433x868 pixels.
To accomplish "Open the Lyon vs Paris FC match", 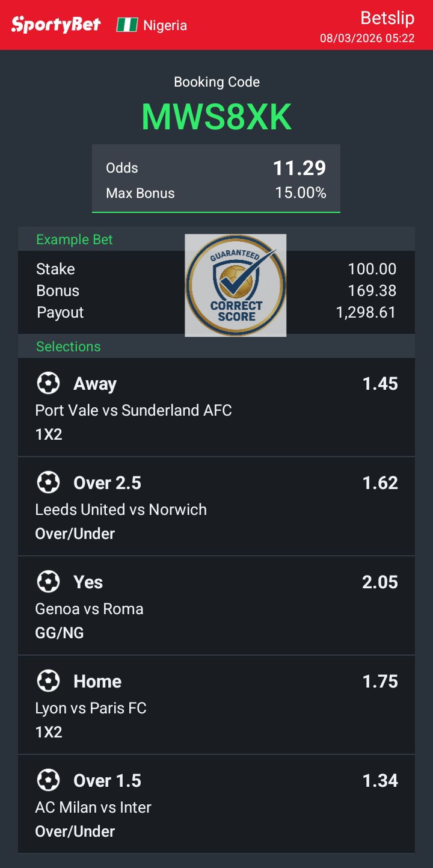I will coord(91,708).
